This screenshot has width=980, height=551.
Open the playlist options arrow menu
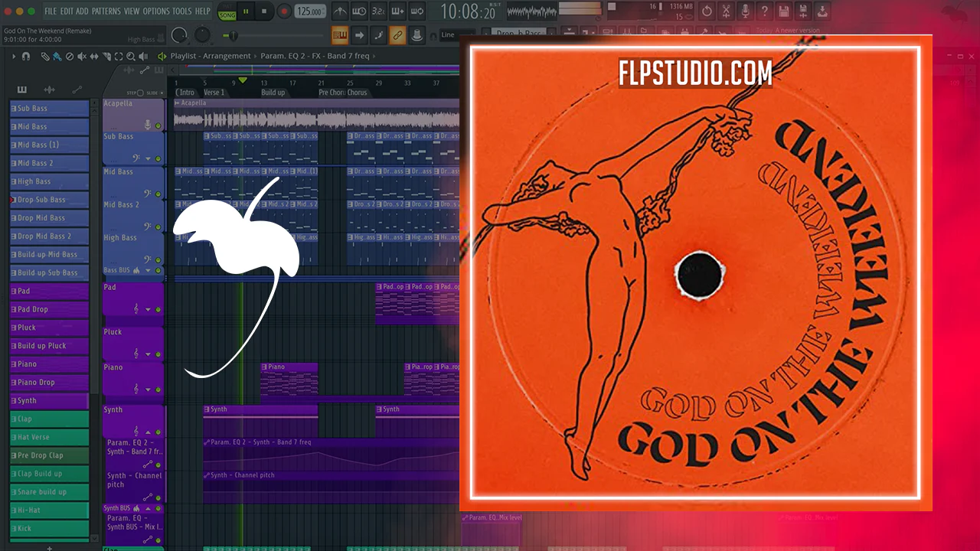coord(14,57)
